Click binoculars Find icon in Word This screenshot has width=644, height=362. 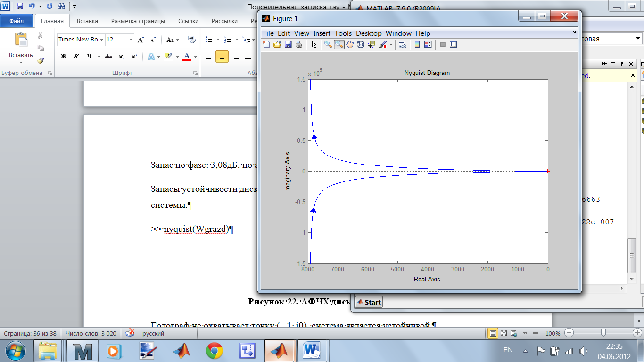click(x=62, y=7)
